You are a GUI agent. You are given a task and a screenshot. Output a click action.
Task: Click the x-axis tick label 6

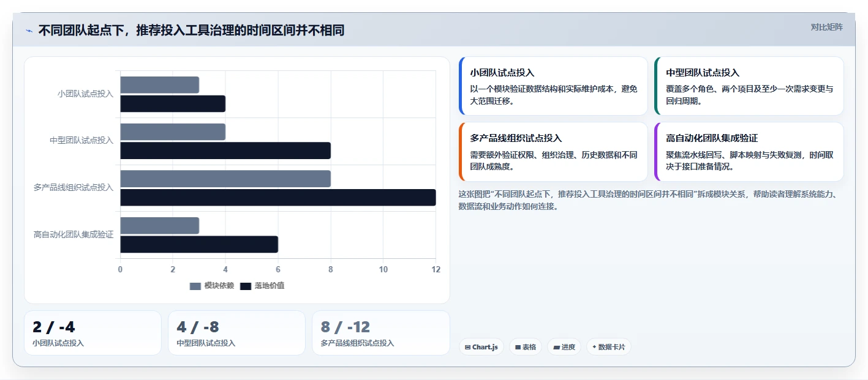pyautogui.click(x=278, y=270)
